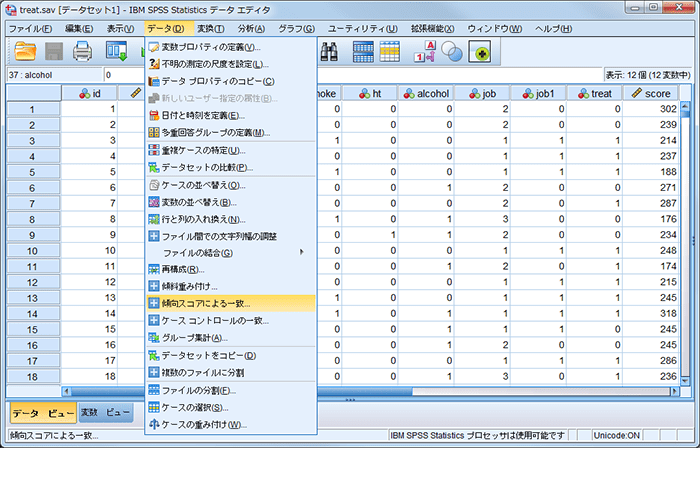This screenshot has width=700, height=500.
Task: Open the 分析(A) menu
Action: tap(251, 29)
